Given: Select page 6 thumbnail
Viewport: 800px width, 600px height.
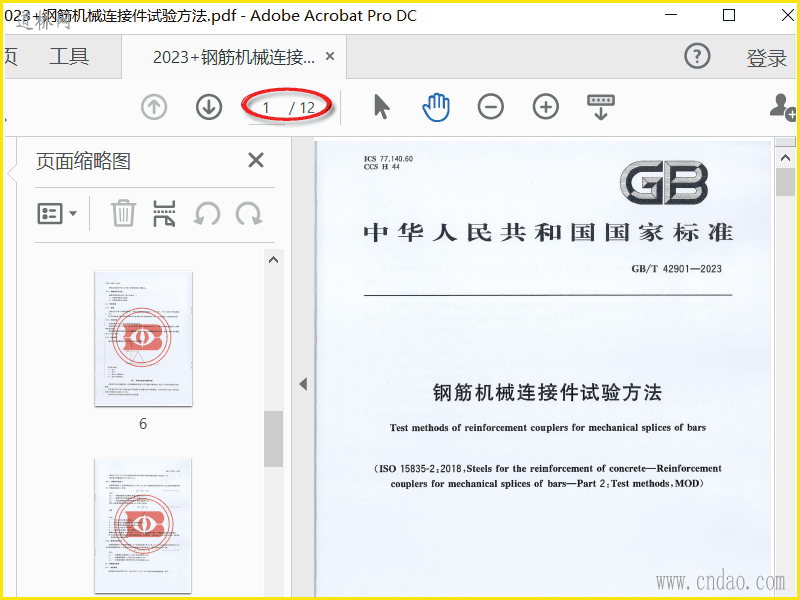Looking at the screenshot, I should pos(143,339).
